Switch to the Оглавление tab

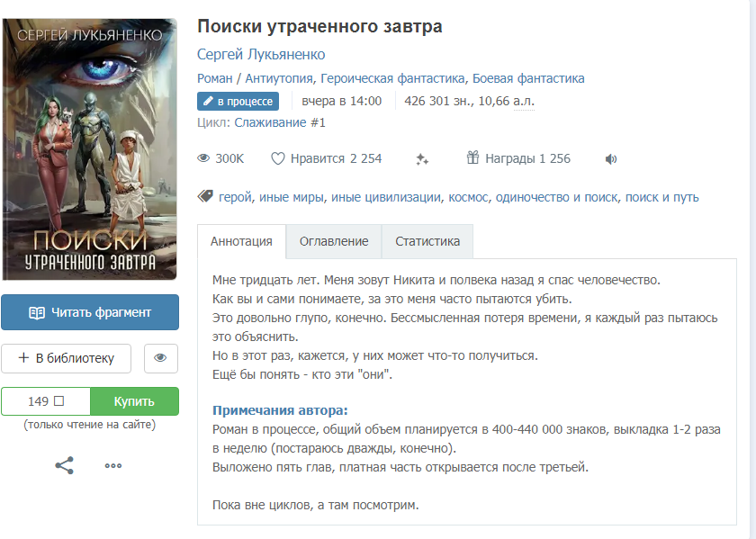tap(334, 241)
